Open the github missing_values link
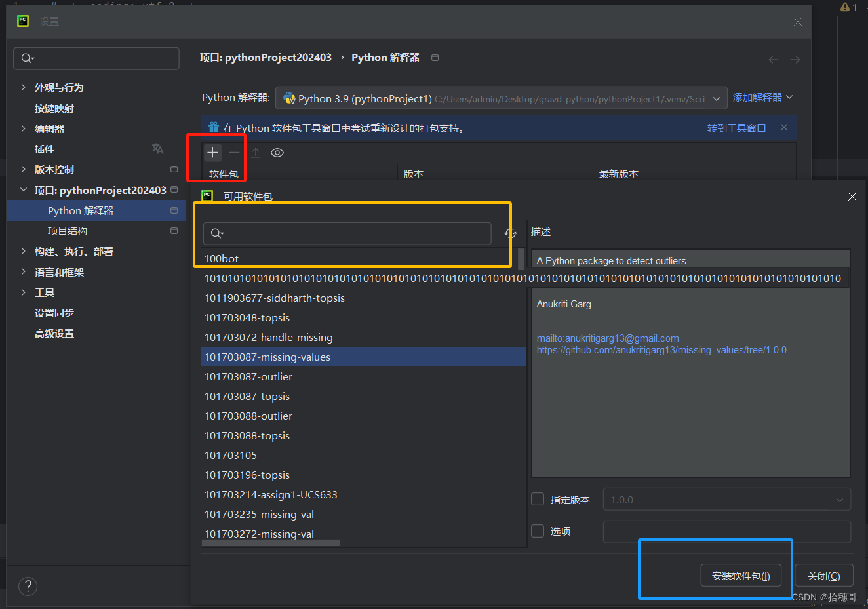 (661, 350)
